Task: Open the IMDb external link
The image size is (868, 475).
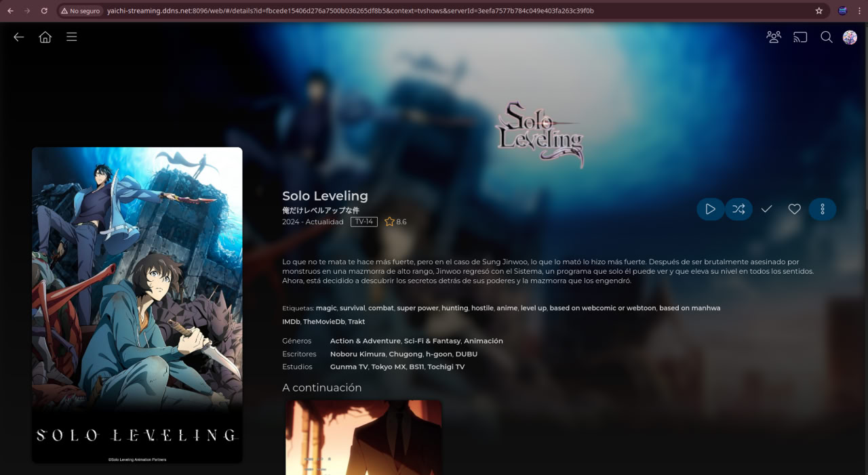Action: click(x=291, y=322)
